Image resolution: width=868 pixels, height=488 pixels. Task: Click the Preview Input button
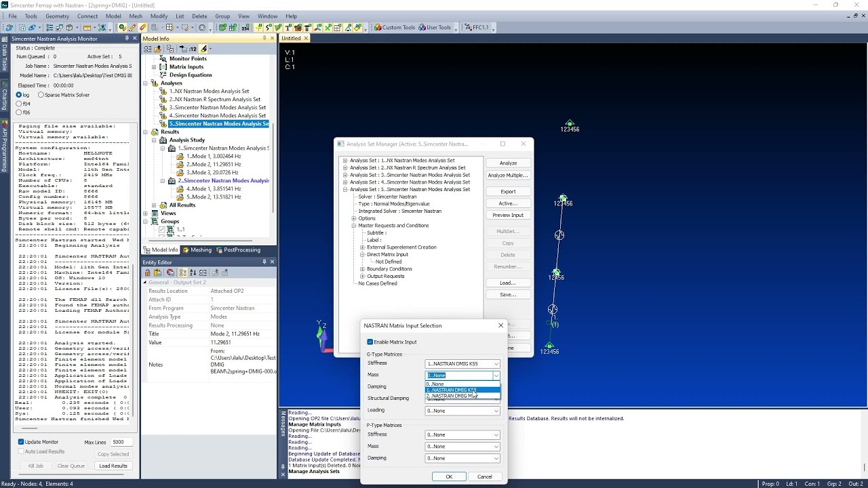coord(508,216)
